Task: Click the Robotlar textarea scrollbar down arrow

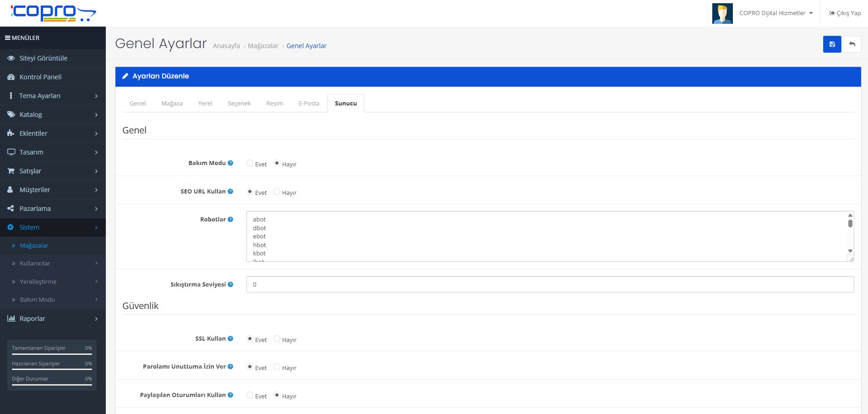Action: pos(850,251)
